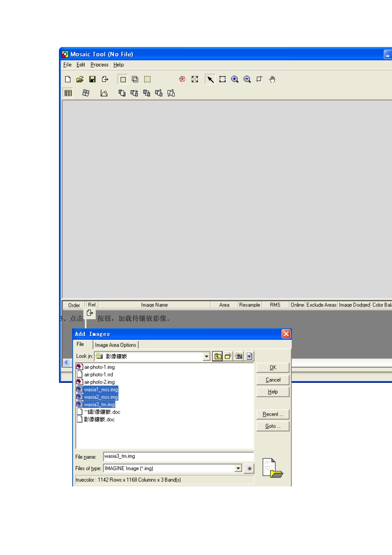The height and width of the screenshot is (555, 392).
Task: Open the Edit menu
Action: click(81, 65)
